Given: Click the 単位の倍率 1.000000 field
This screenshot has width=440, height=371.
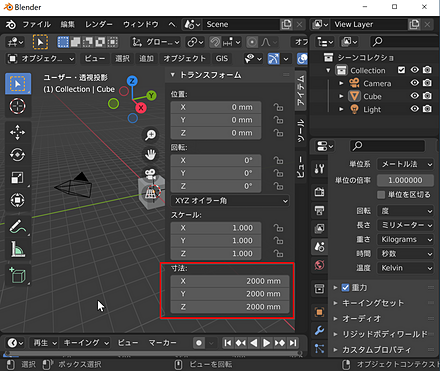Looking at the screenshot, I should (405, 180).
